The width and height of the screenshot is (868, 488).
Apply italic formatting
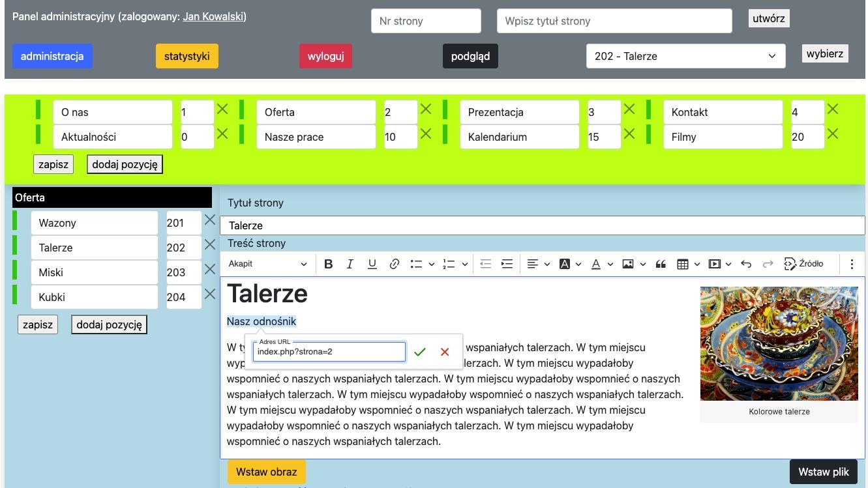[350, 264]
